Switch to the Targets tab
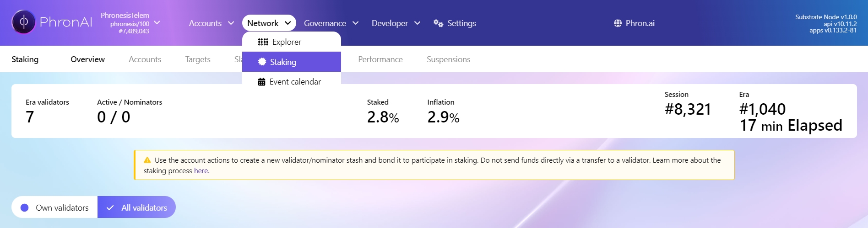Screen dimensions: 868x228 coord(198,59)
